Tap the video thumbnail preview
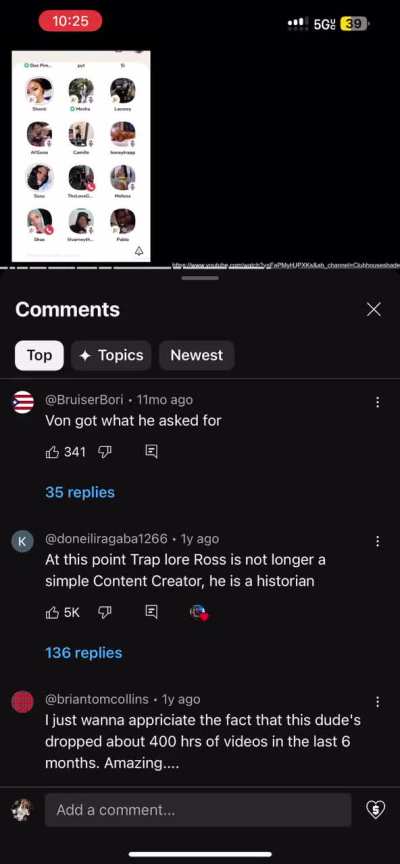 (x=81, y=156)
